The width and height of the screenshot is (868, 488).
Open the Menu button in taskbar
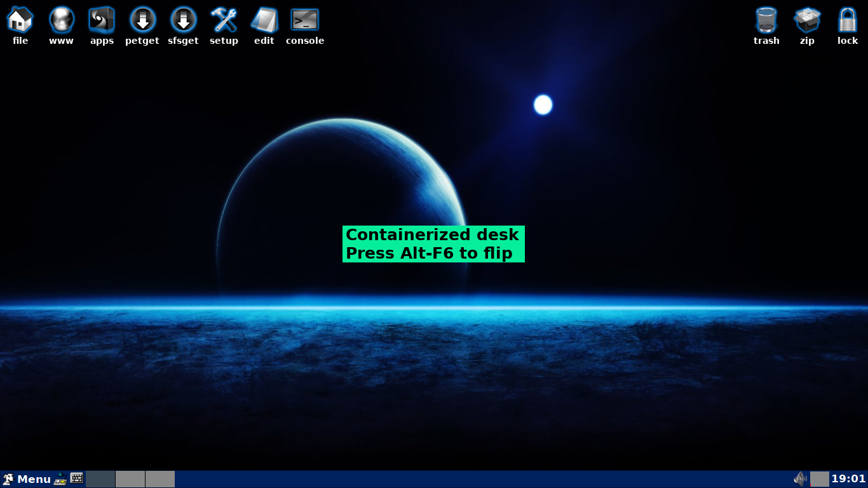click(26, 479)
